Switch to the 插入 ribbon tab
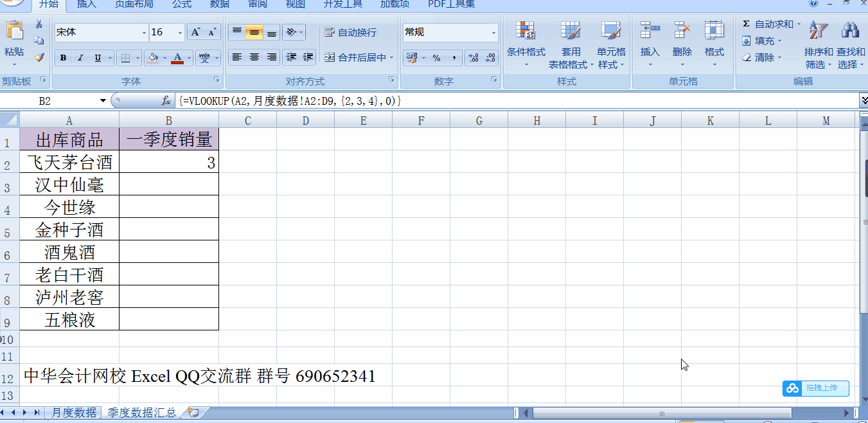The height and width of the screenshot is (423, 868). [x=85, y=6]
